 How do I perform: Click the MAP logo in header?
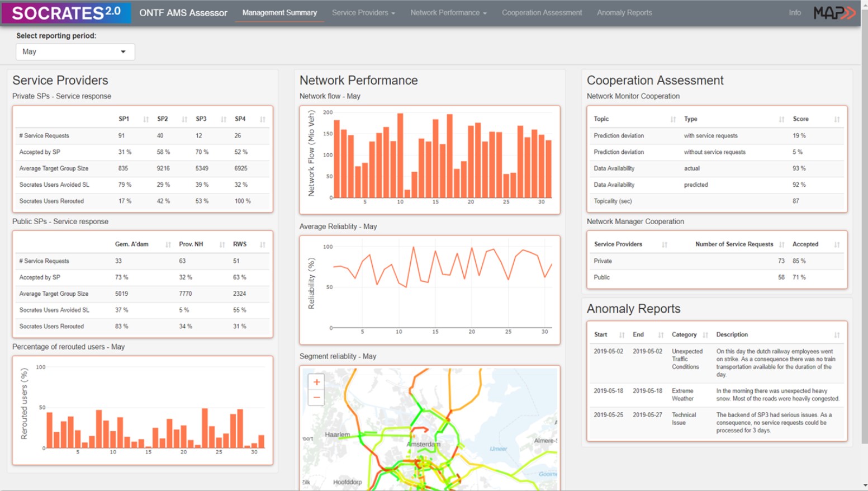coord(834,12)
